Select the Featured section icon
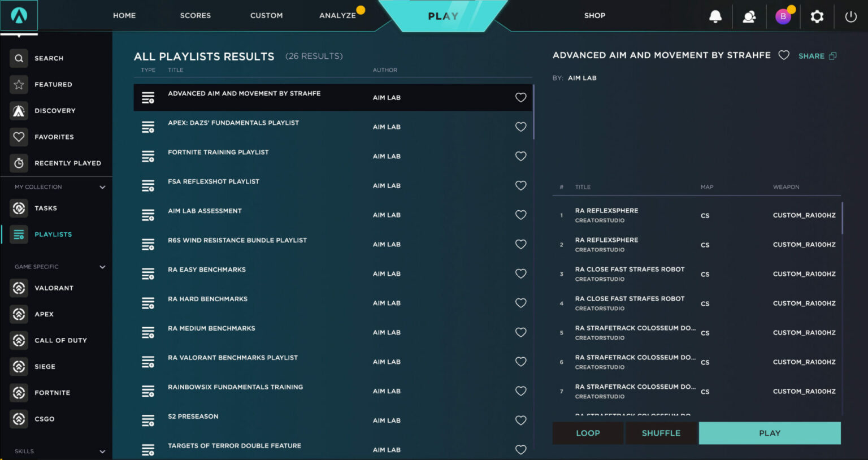Viewport: 868px width, 460px height. [19, 84]
